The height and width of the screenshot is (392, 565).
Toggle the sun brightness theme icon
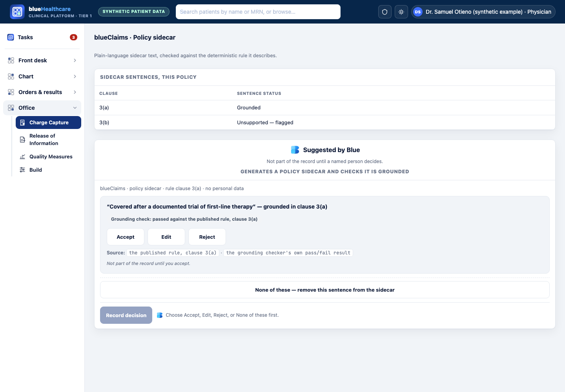pos(401,12)
